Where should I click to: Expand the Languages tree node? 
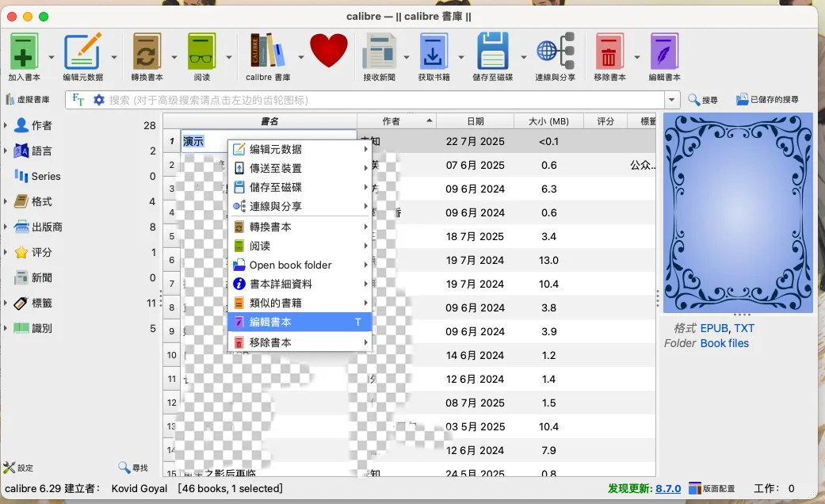(x=6, y=151)
